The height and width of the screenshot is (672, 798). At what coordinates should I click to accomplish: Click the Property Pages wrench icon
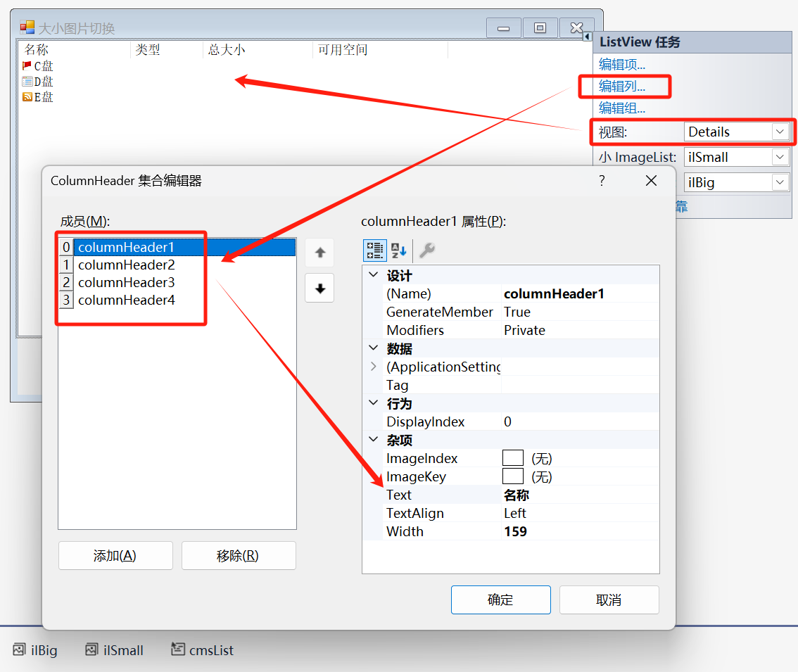426,251
